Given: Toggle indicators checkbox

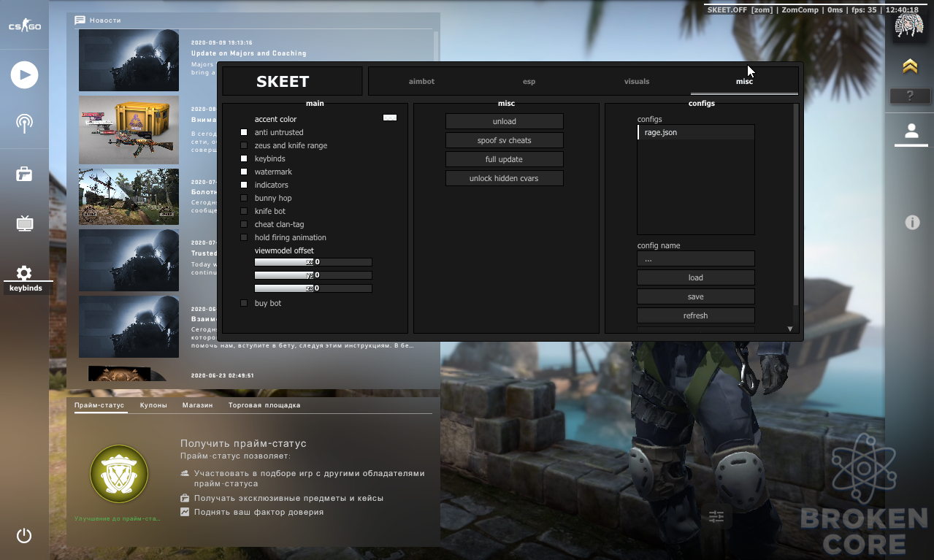Looking at the screenshot, I should click(x=244, y=185).
